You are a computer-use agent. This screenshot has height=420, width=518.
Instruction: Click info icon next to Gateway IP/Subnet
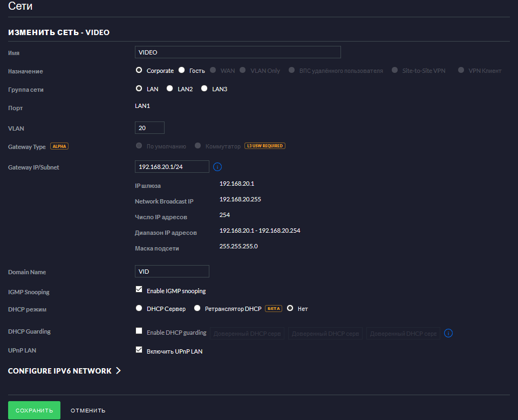coord(217,167)
